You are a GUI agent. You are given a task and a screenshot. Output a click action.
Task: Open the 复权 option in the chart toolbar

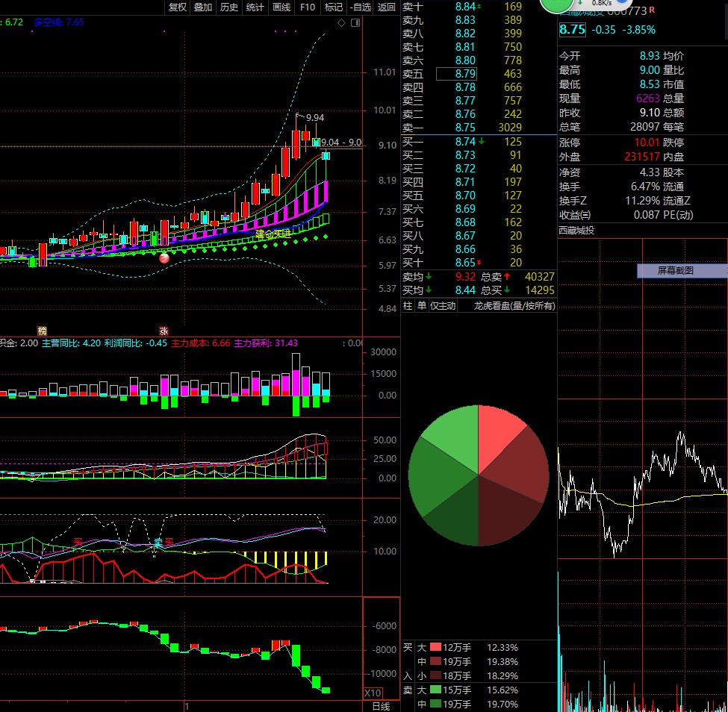tap(178, 7)
